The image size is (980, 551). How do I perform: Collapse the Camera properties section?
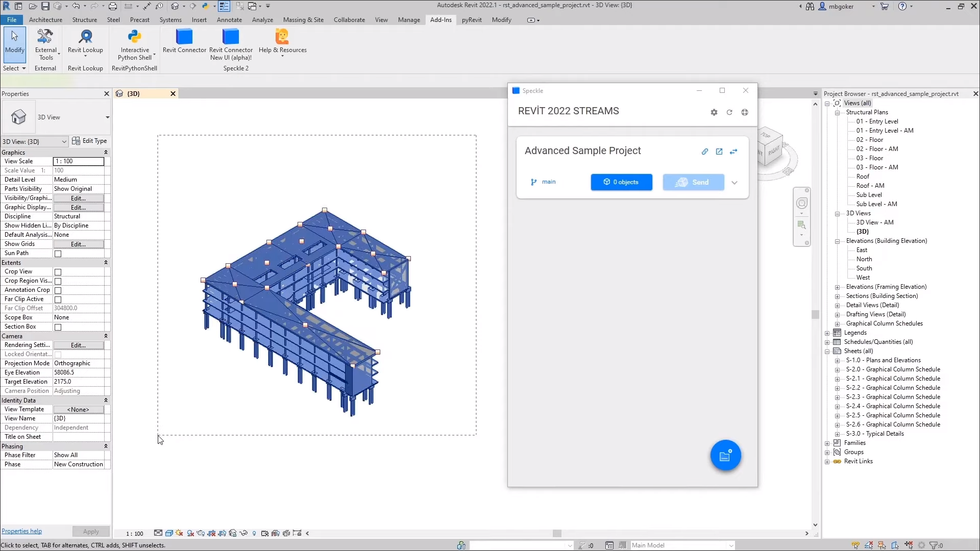106,336
